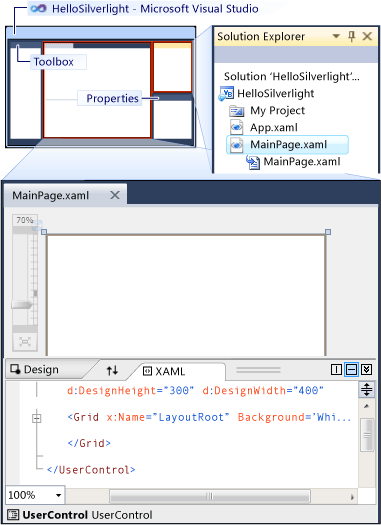Image resolution: width=381 pixels, height=525 pixels.
Task: Open the 100% editor zoom dropdown
Action: point(59,495)
